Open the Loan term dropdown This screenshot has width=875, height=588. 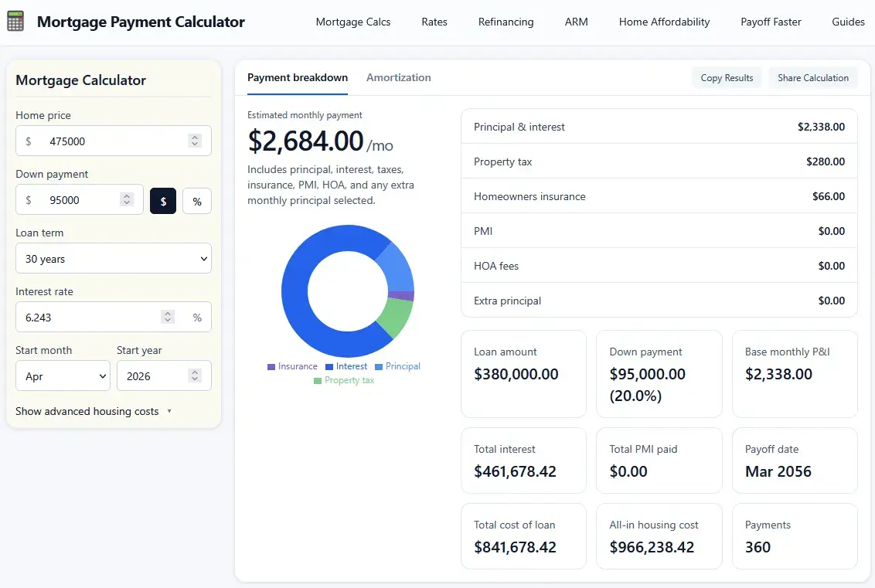[x=113, y=258]
